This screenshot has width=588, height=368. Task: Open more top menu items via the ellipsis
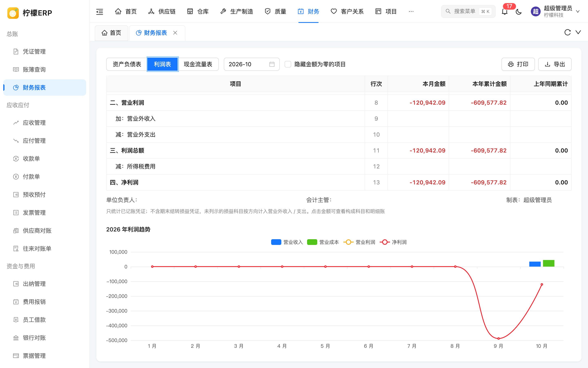point(411,11)
